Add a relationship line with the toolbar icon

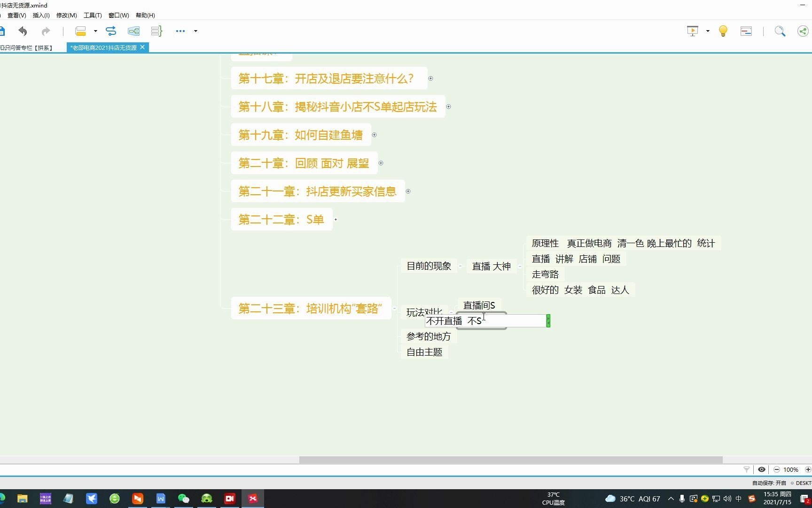click(x=111, y=31)
